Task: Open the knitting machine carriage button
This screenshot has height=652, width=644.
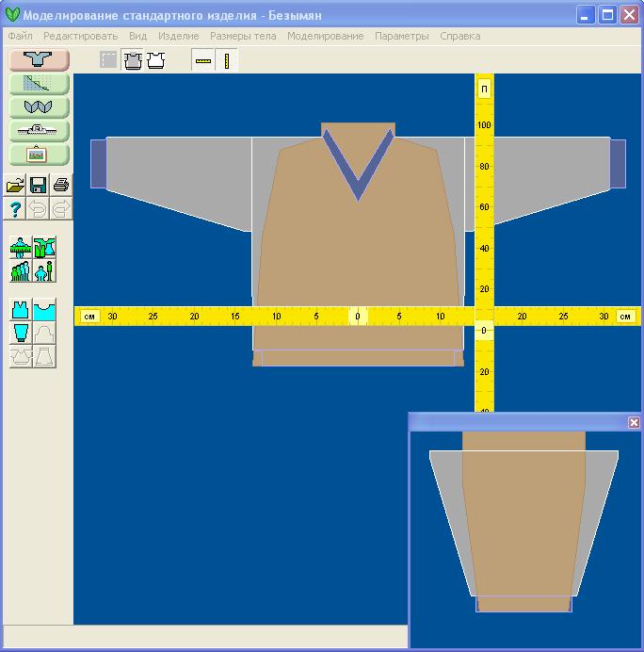Action: tap(39, 130)
